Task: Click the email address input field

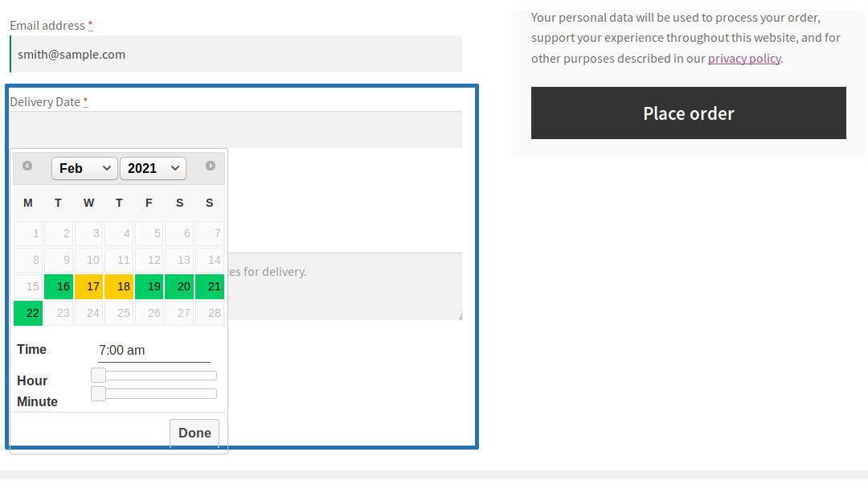Action: [x=235, y=54]
